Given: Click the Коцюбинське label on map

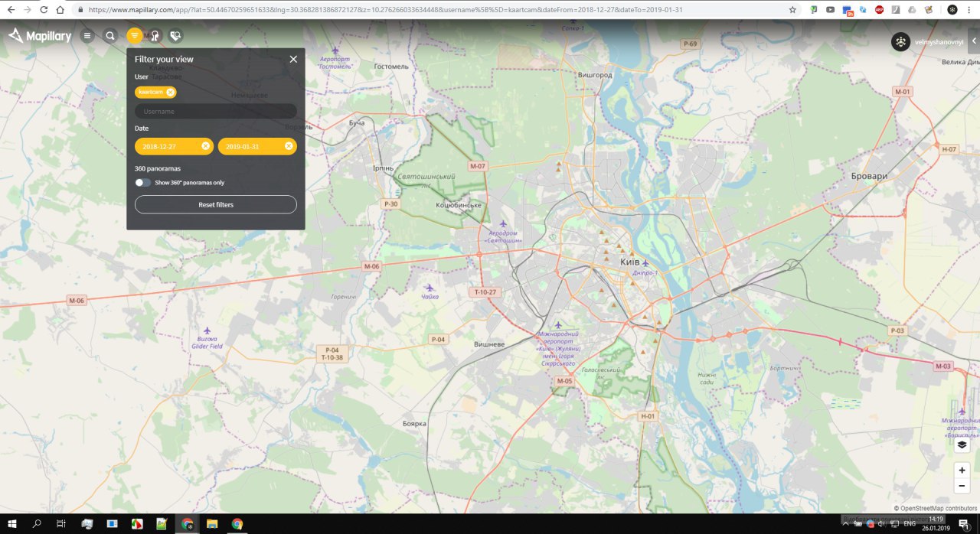Looking at the screenshot, I should coord(458,205).
